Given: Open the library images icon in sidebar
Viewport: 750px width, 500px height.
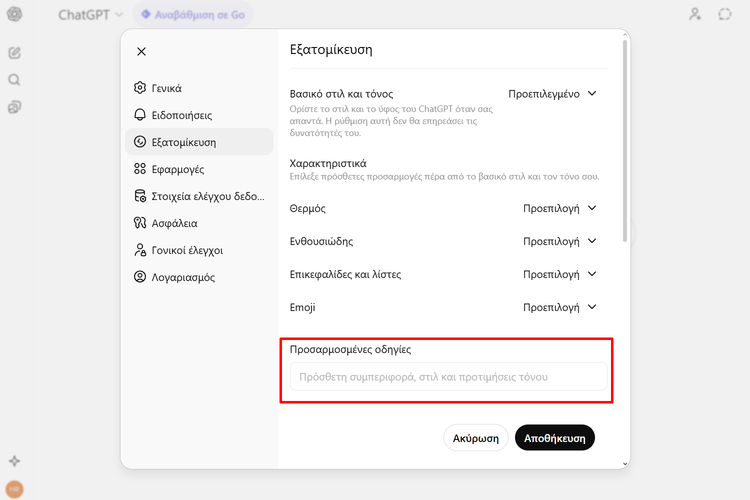Looking at the screenshot, I should pyautogui.click(x=14, y=107).
